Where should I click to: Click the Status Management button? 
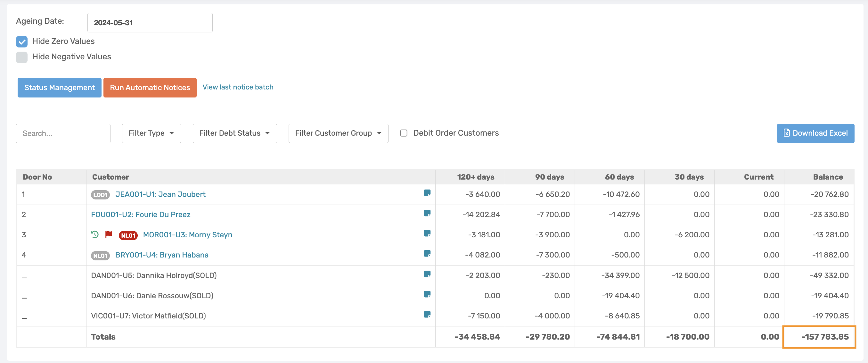(x=59, y=88)
